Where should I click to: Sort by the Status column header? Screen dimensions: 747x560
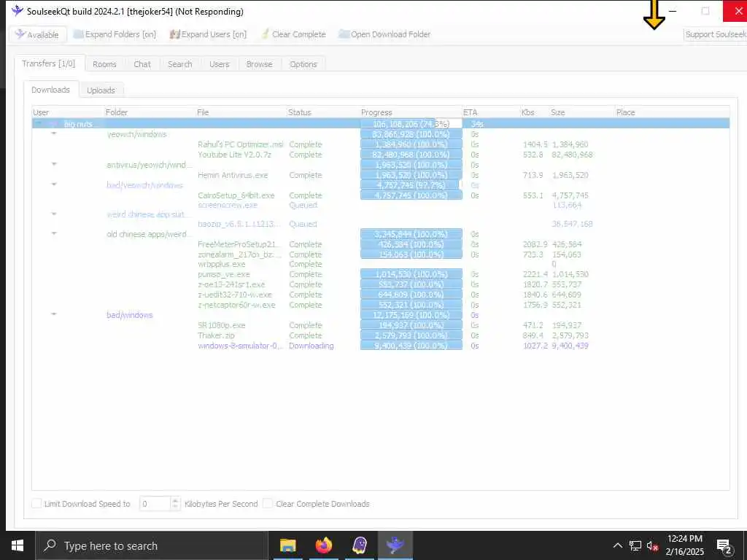click(323, 112)
